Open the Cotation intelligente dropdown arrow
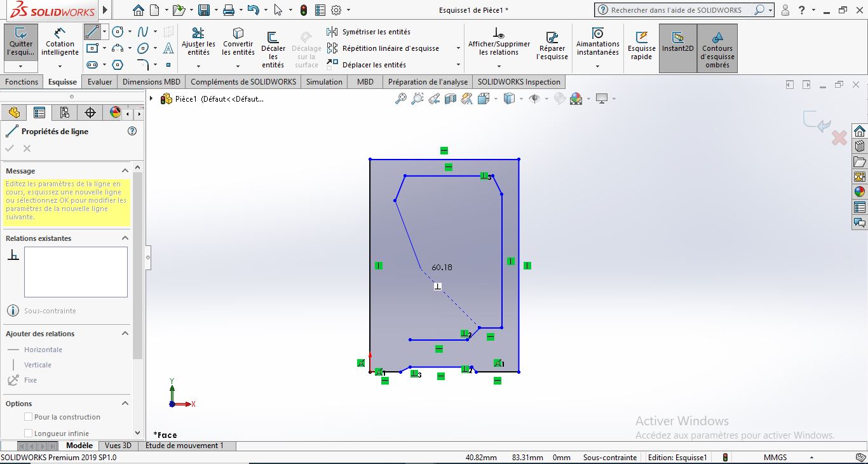 pyautogui.click(x=60, y=66)
